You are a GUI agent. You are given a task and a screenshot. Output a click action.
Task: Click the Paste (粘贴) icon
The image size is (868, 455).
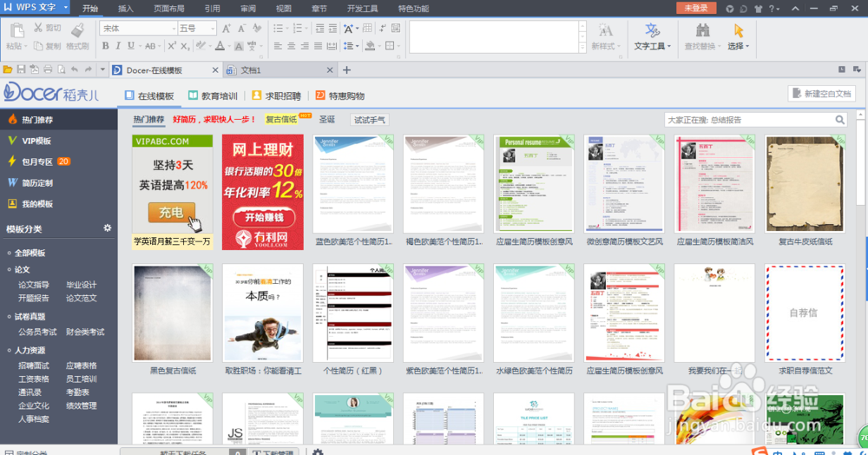click(x=16, y=31)
